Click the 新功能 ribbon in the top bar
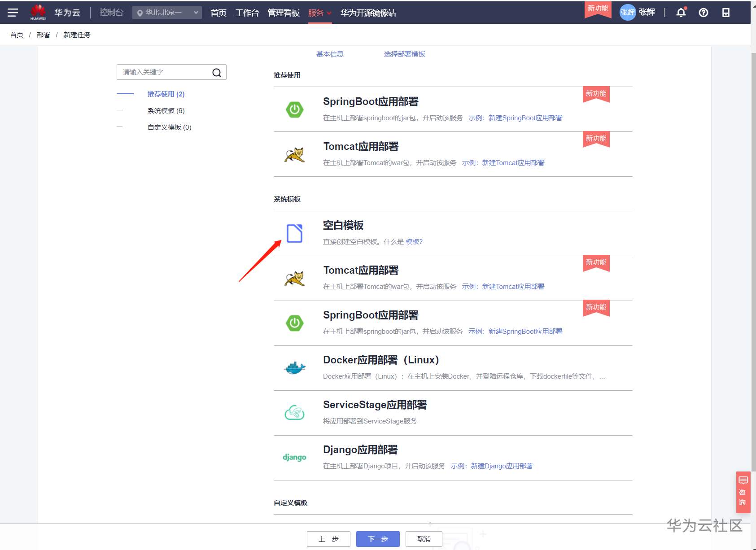 coord(598,9)
